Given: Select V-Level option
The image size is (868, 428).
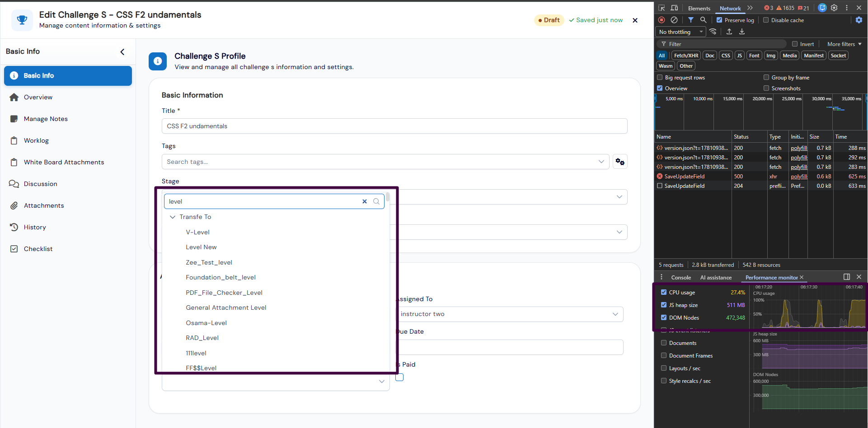Looking at the screenshot, I should point(197,232).
